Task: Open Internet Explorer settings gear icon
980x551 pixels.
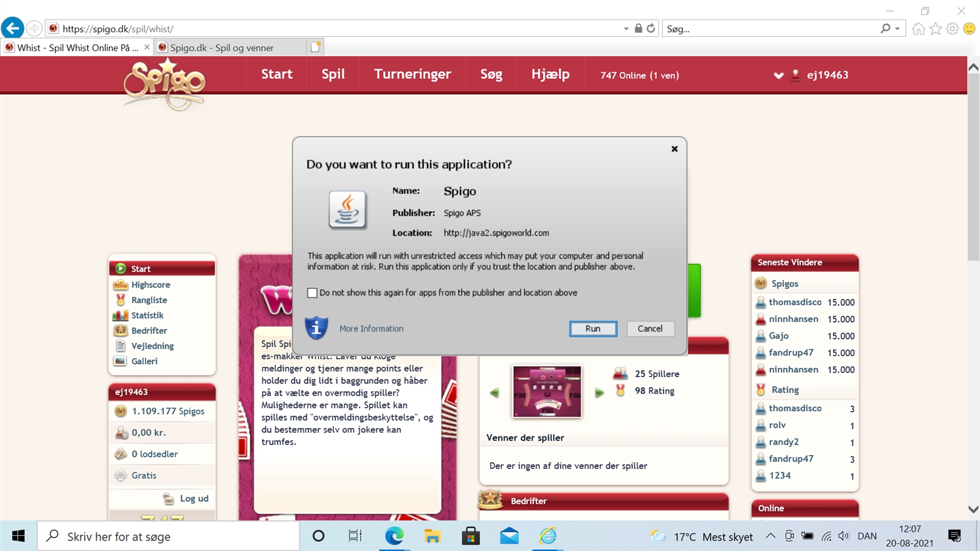Action: [x=952, y=29]
